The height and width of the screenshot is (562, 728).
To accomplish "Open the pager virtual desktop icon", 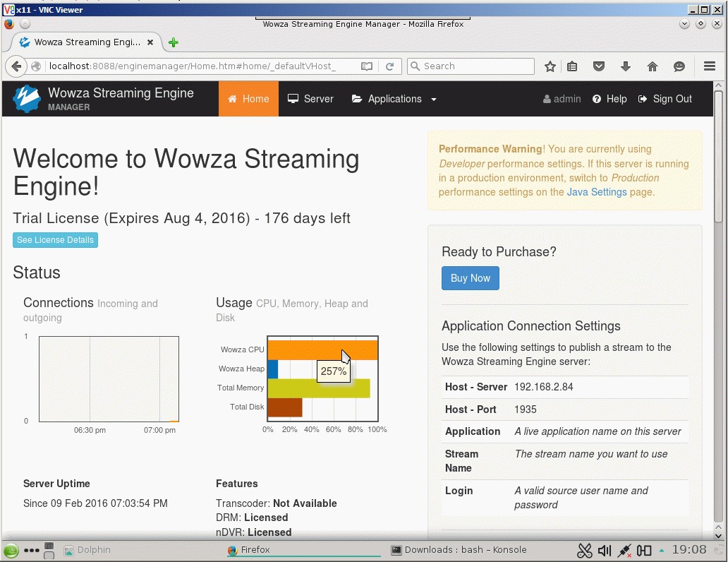I will pos(49,551).
